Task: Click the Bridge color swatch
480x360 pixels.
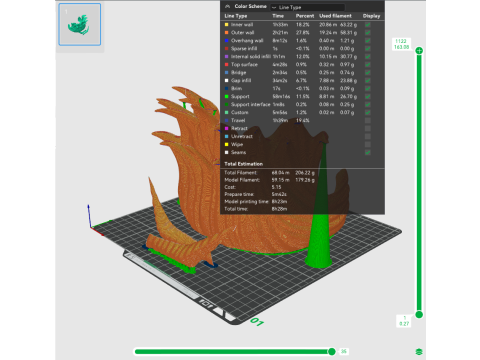Action: (227, 73)
